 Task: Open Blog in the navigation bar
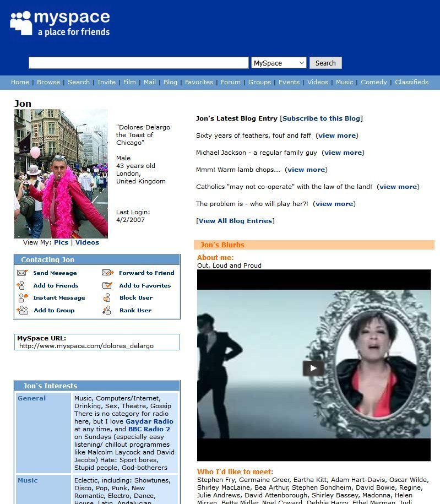(x=170, y=82)
